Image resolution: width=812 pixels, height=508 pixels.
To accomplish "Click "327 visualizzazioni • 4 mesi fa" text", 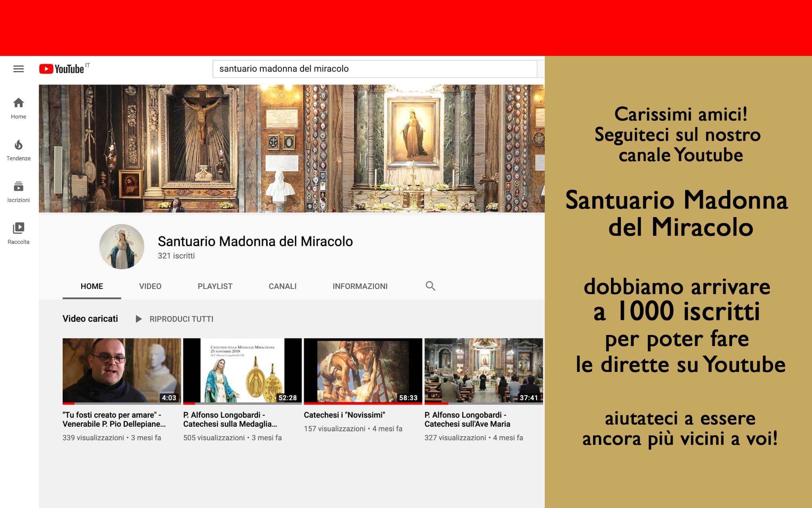I will 474,438.
